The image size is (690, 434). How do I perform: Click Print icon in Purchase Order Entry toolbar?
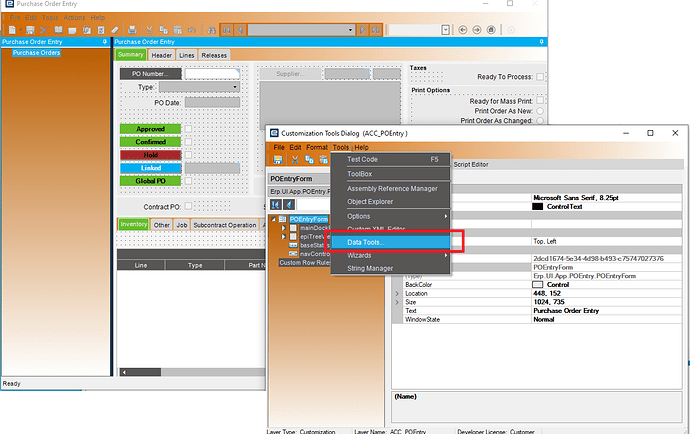[x=132, y=30]
